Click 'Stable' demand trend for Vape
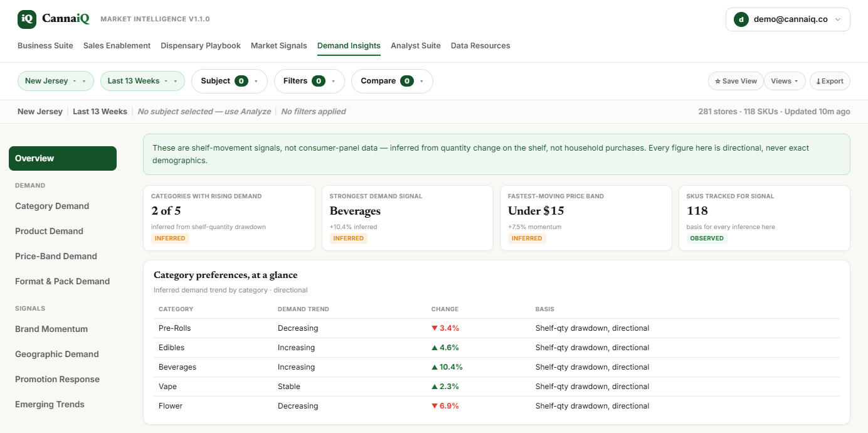The width and height of the screenshot is (868, 433). pos(289,387)
